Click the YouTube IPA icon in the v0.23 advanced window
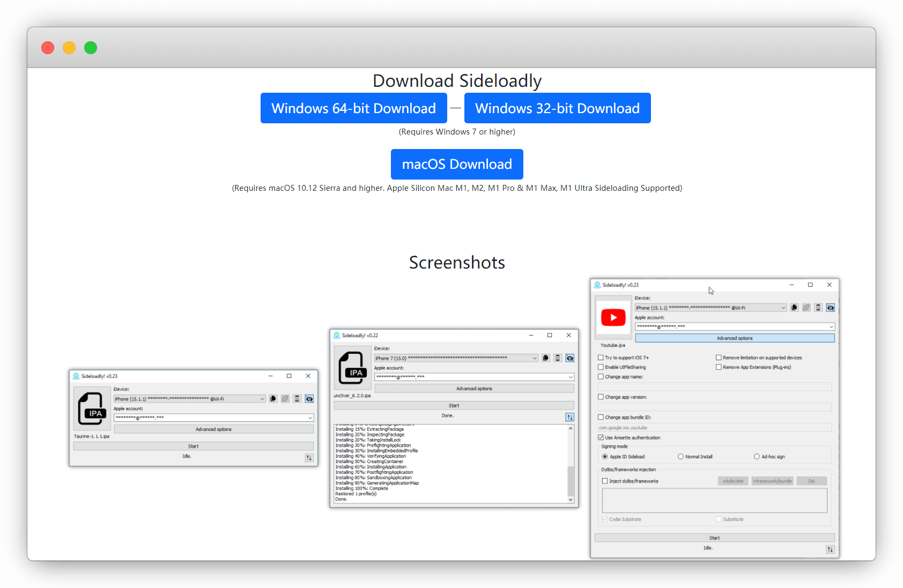 click(x=613, y=318)
